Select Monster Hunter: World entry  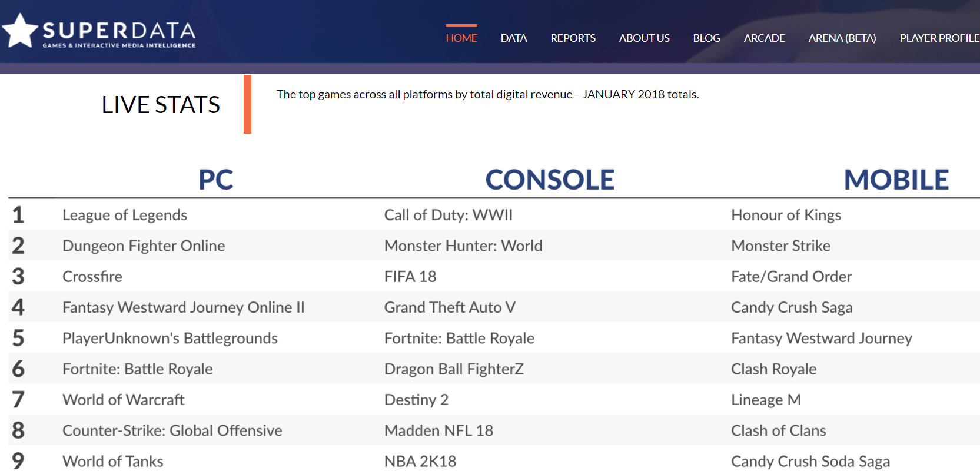(x=463, y=246)
